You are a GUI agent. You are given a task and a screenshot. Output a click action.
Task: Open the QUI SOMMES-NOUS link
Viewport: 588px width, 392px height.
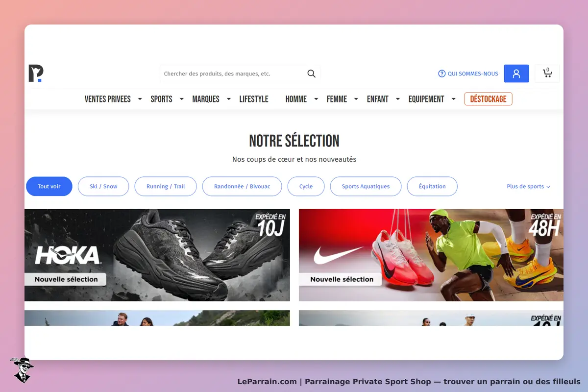pos(473,73)
